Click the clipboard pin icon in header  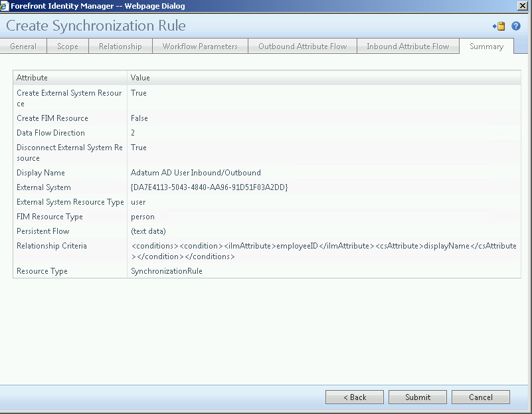[x=499, y=26]
